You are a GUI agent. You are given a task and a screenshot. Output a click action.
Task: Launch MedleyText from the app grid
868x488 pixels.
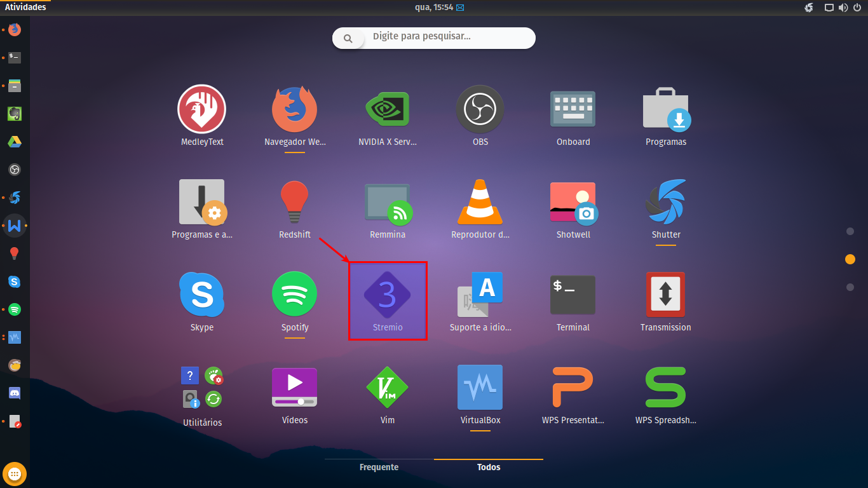click(202, 109)
